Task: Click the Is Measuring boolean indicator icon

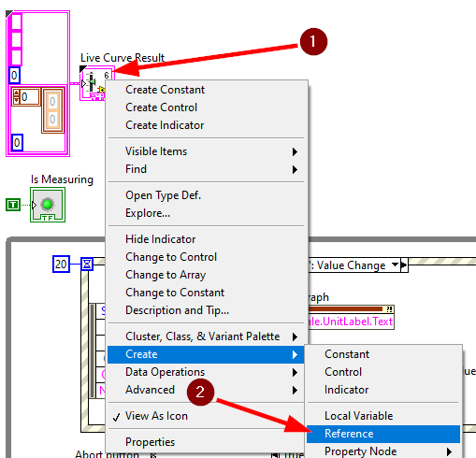Action: tap(48, 205)
